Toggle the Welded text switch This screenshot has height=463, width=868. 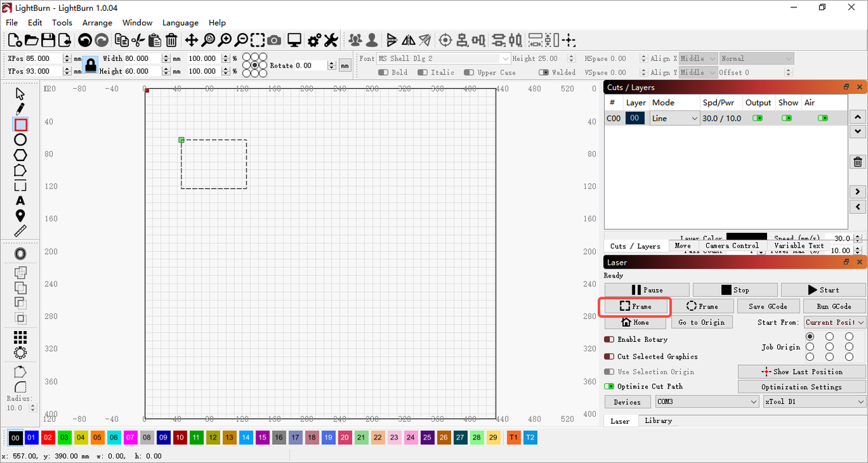coord(544,72)
